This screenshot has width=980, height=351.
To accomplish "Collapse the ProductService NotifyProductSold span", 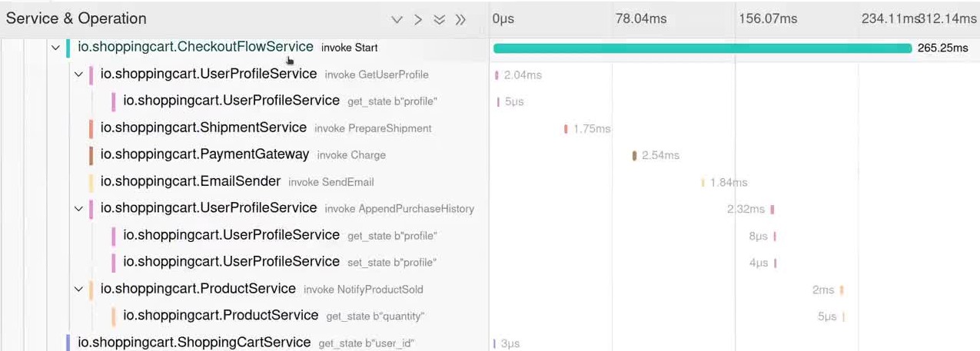I will point(78,289).
